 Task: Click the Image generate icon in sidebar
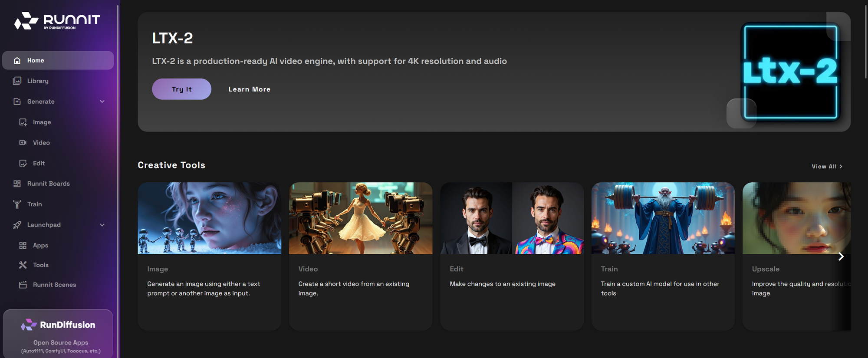coord(23,122)
